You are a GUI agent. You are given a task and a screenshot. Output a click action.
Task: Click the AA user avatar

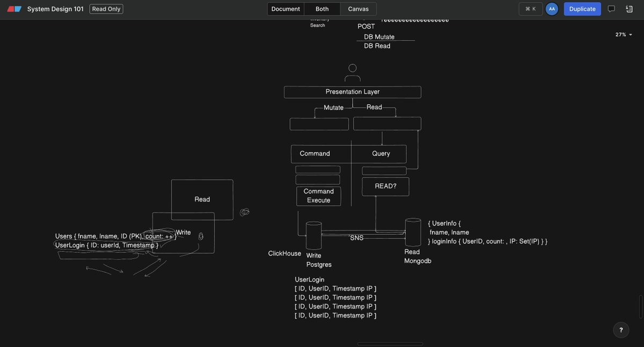point(552,9)
